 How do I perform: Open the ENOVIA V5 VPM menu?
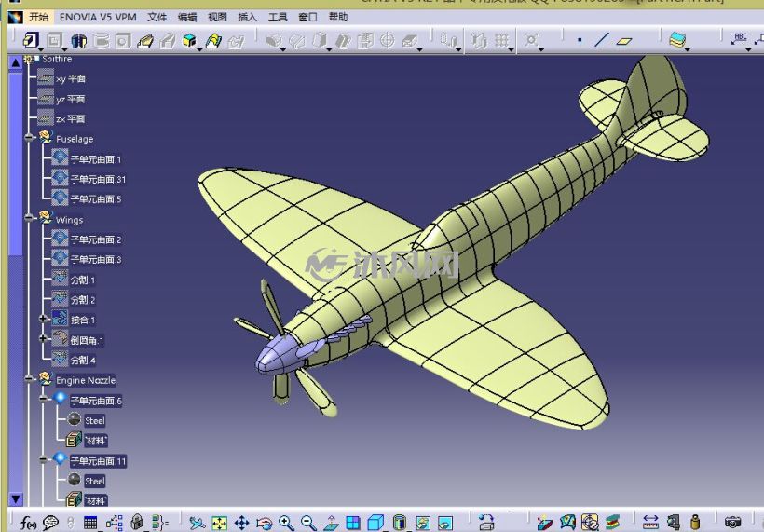[98, 17]
